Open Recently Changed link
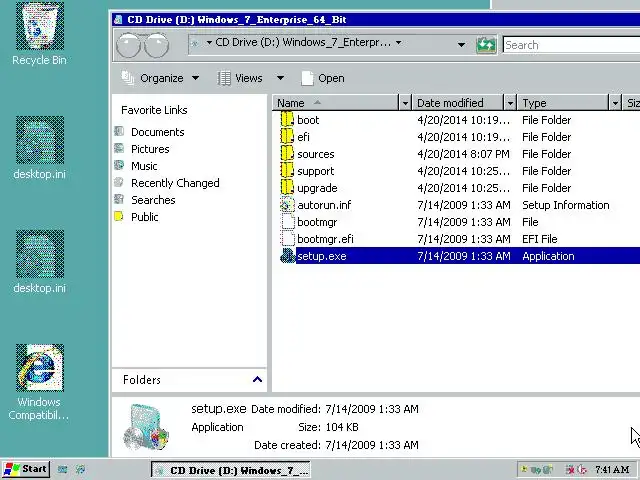This screenshot has height=480, width=640. coord(175,183)
